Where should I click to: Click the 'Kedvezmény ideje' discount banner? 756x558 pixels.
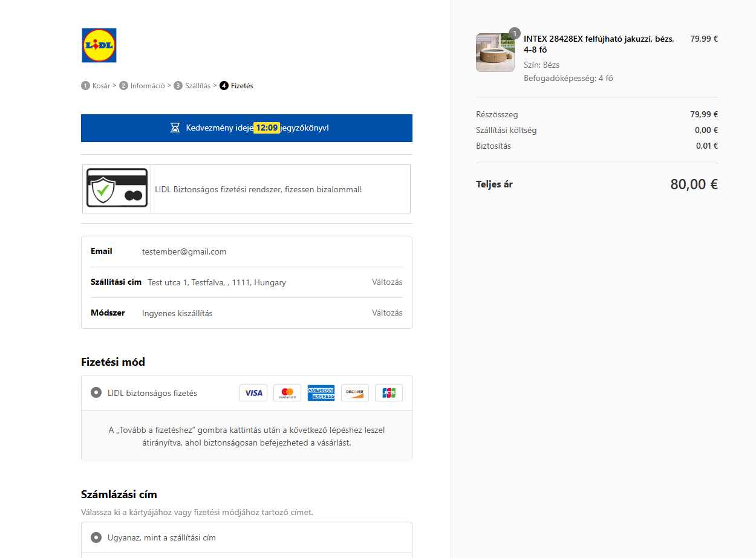[x=247, y=128]
